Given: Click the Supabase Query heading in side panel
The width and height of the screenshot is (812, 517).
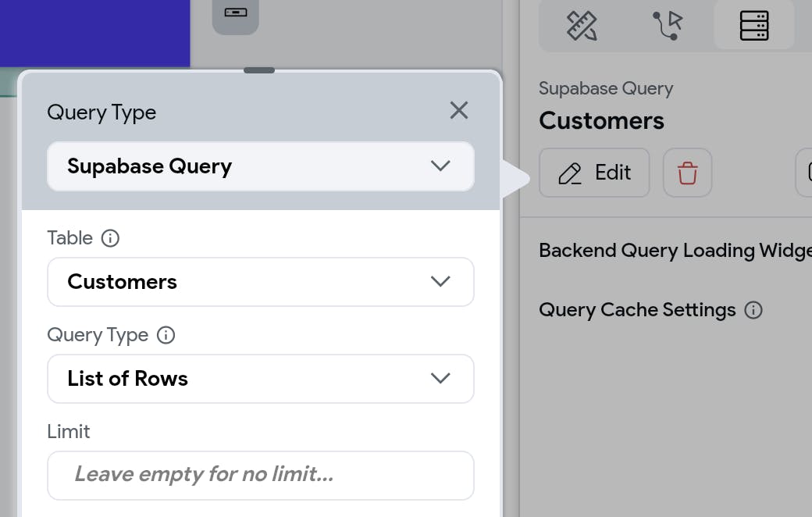Looking at the screenshot, I should point(606,88).
